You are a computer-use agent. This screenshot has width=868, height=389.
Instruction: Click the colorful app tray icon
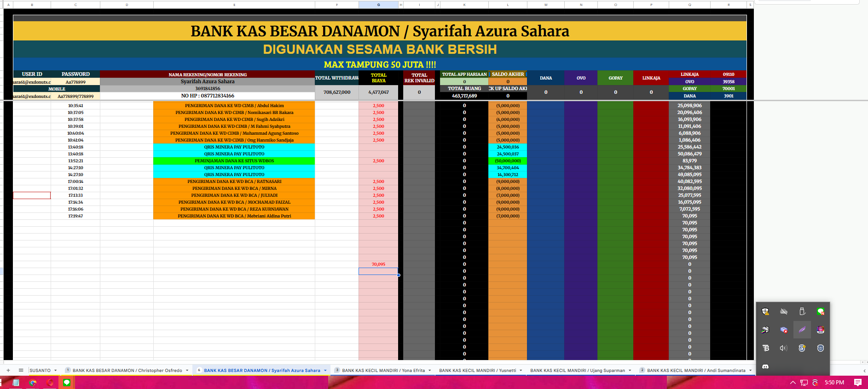[x=821, y=330]
